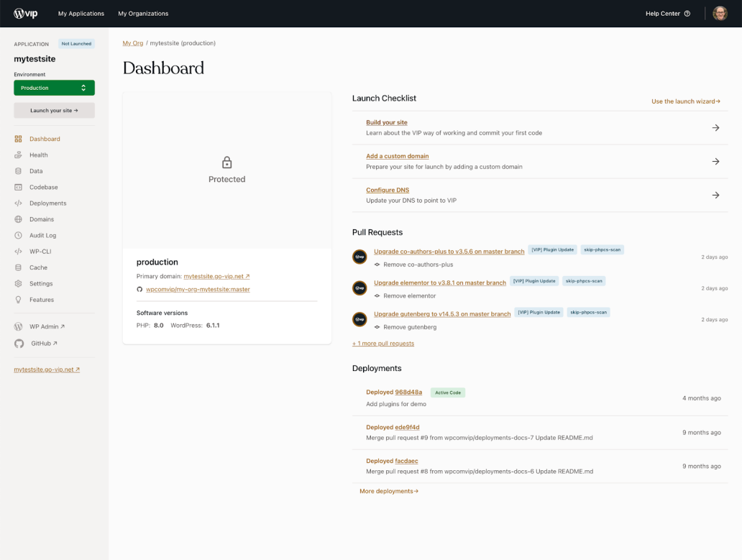Open the My Org breadcrumb link

[132, 43]
